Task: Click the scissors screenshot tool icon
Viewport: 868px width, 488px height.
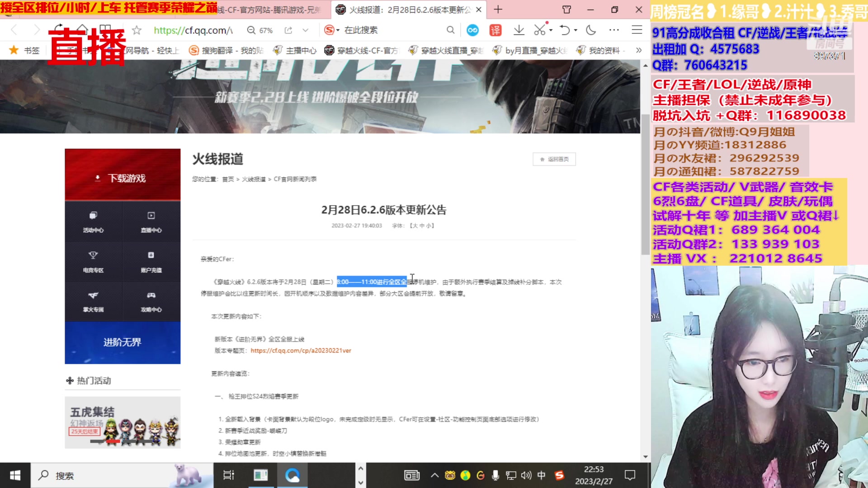Action: [540, 30]
